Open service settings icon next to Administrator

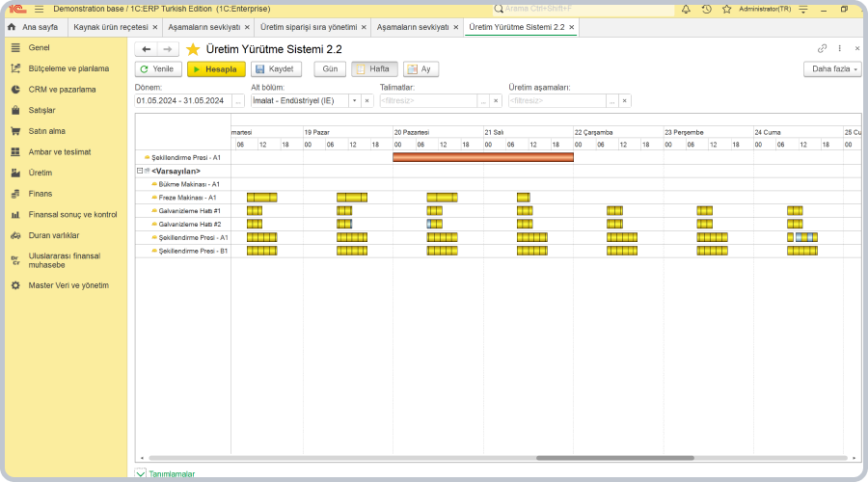click(x=803, y=9)
